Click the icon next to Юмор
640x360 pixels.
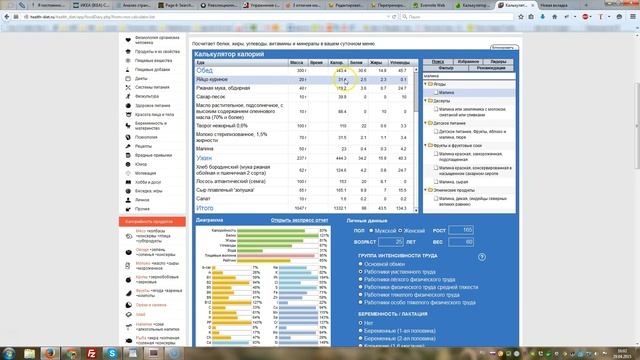128,164
